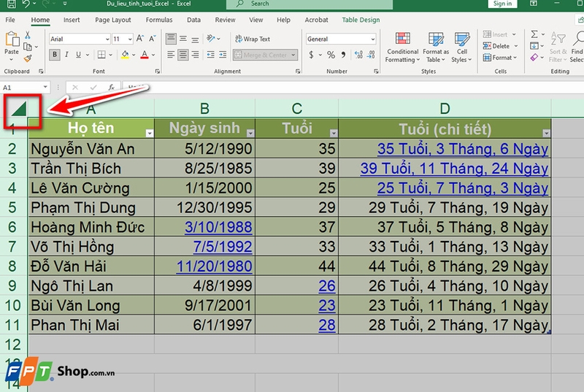Increase font size with the larger A icon
Screen dimensions: 584x392
[x=140, y=39]
